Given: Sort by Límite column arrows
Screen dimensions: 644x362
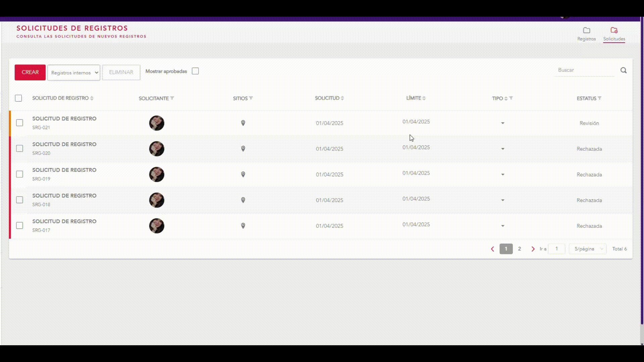Looking at the screenshot, I should [424, 98].
